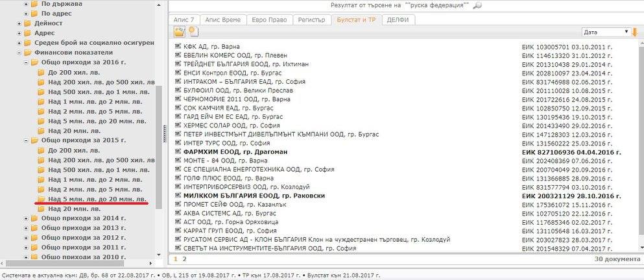Click the document icon beside СОК КАМЧИЯ ЕАД

click(x=178, y=108)
